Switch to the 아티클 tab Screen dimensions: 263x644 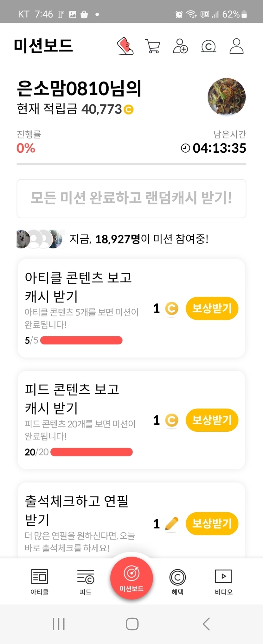pyautogui.click(x=39, y=581)
